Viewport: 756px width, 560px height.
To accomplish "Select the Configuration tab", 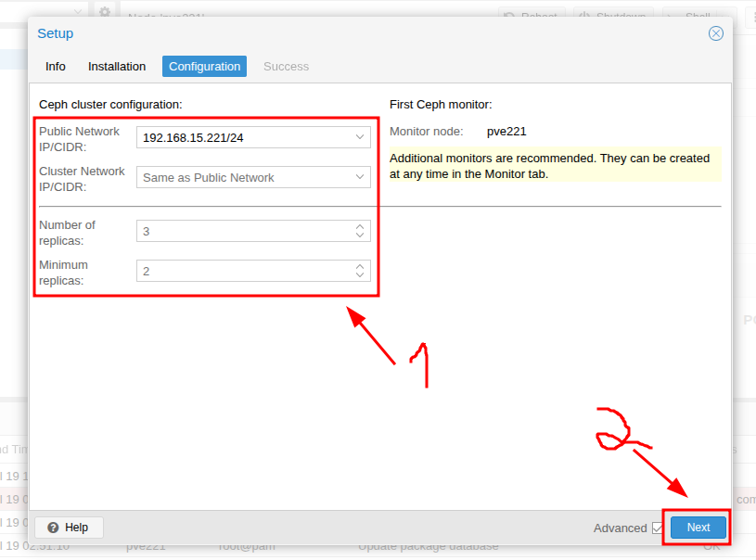I will tap(204, 67).
